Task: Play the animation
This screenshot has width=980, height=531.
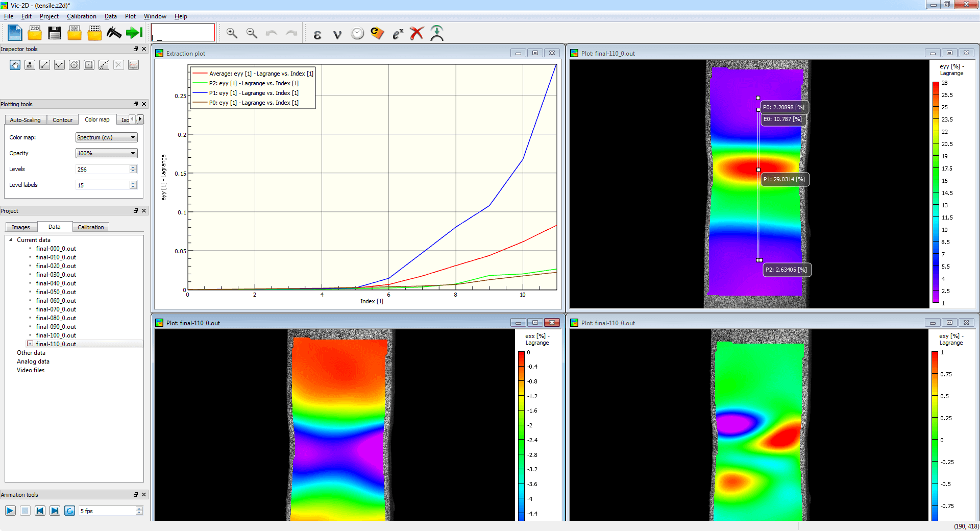Action: tap(10, 511)
